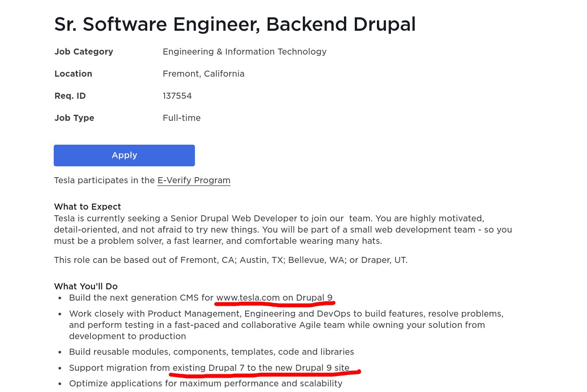Click the bullet about optimizing application performance

(206, 383)
